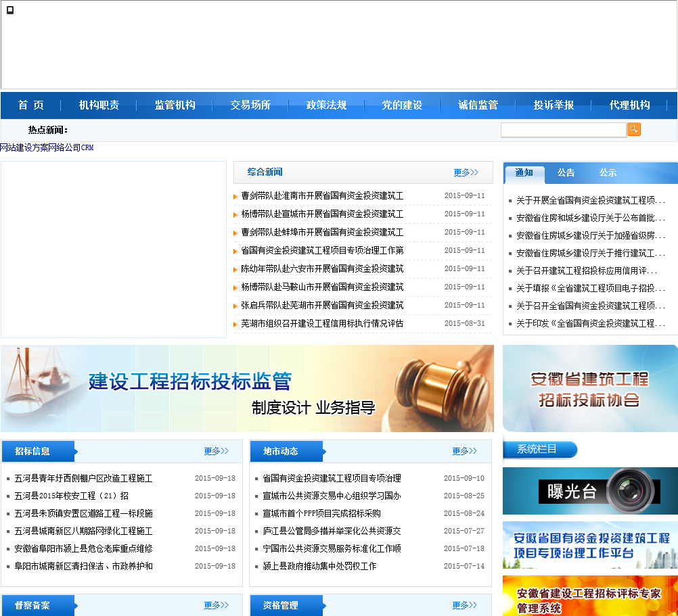This screenshot has height=616, width=678.
Task: Click the 督察备案 section header
Action: [x=39, y=605]
